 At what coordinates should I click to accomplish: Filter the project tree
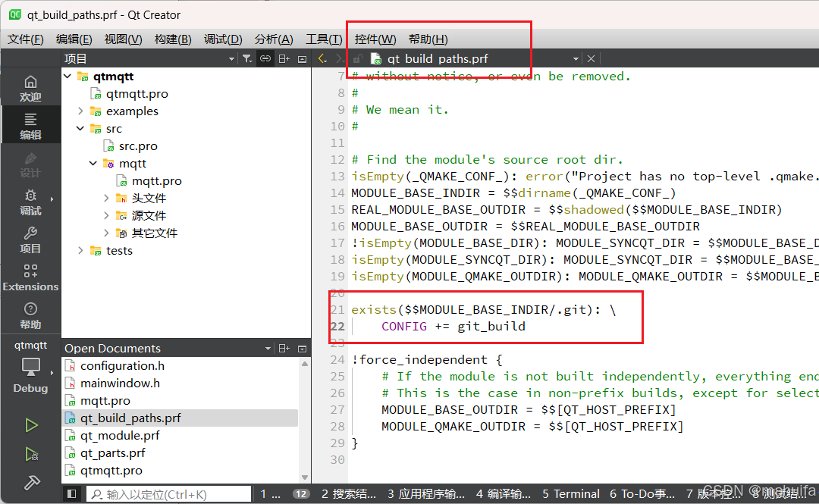247,58
